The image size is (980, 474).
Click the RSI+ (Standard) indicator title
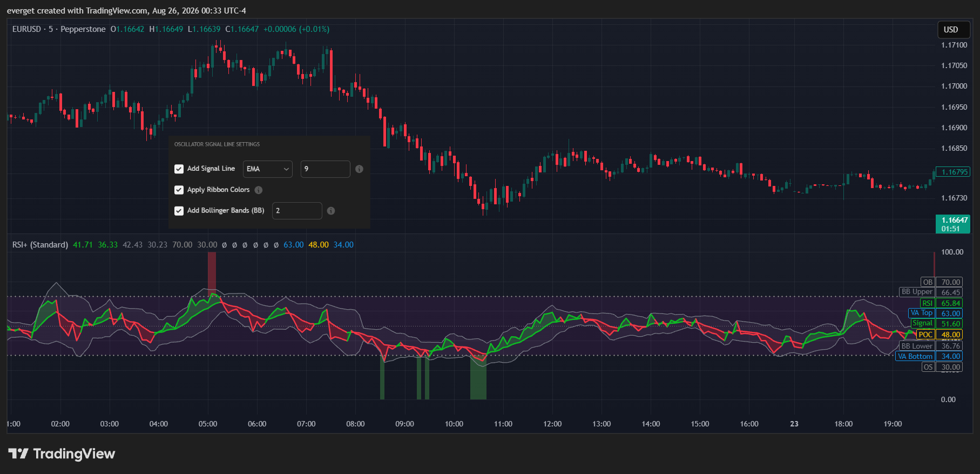click(x=40, y=245)
